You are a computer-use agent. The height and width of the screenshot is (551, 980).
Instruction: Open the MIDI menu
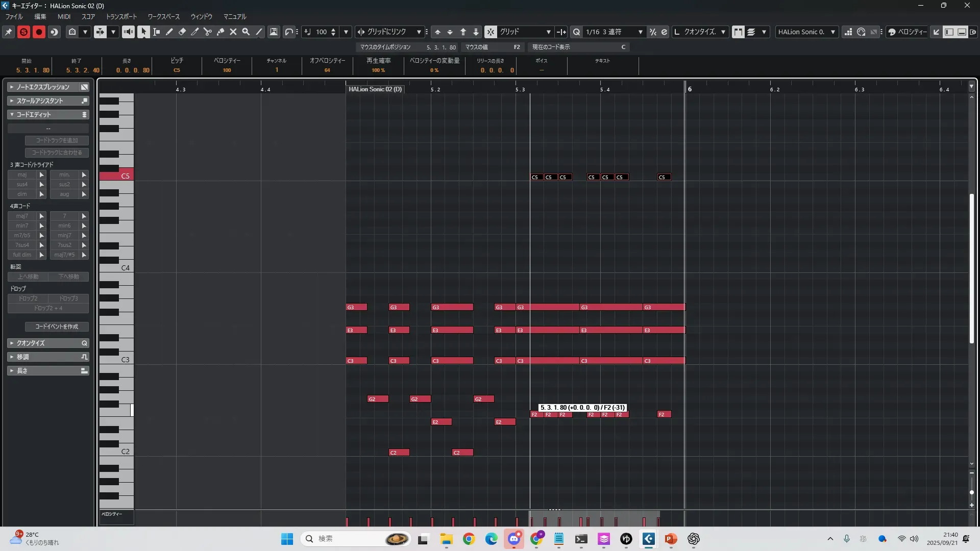pyautogui.click(x=64, y=16)
